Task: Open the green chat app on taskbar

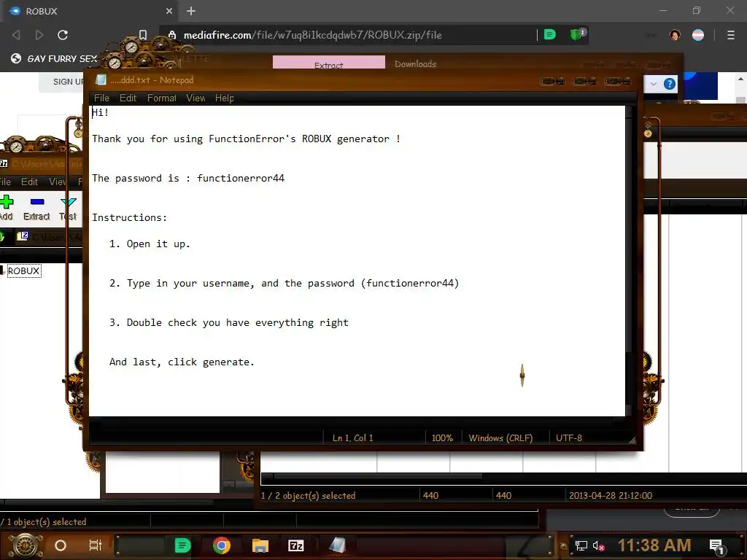Action: point(182,545)
